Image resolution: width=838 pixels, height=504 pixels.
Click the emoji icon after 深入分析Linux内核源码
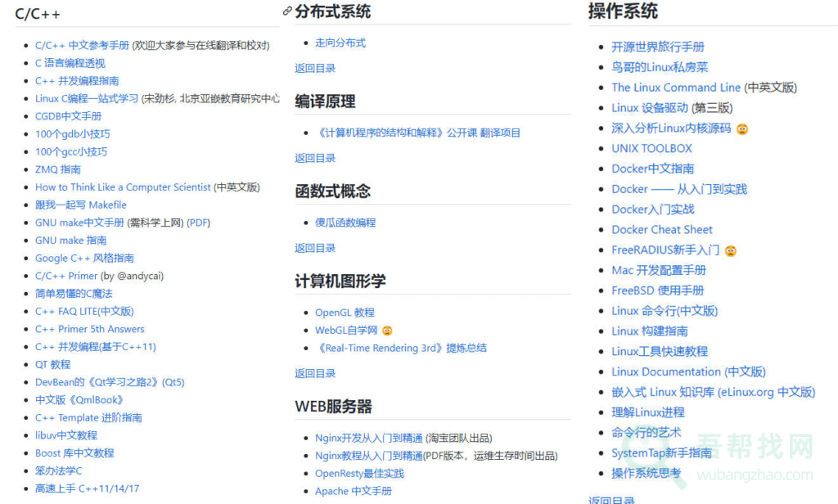click(x=742, y=128)
